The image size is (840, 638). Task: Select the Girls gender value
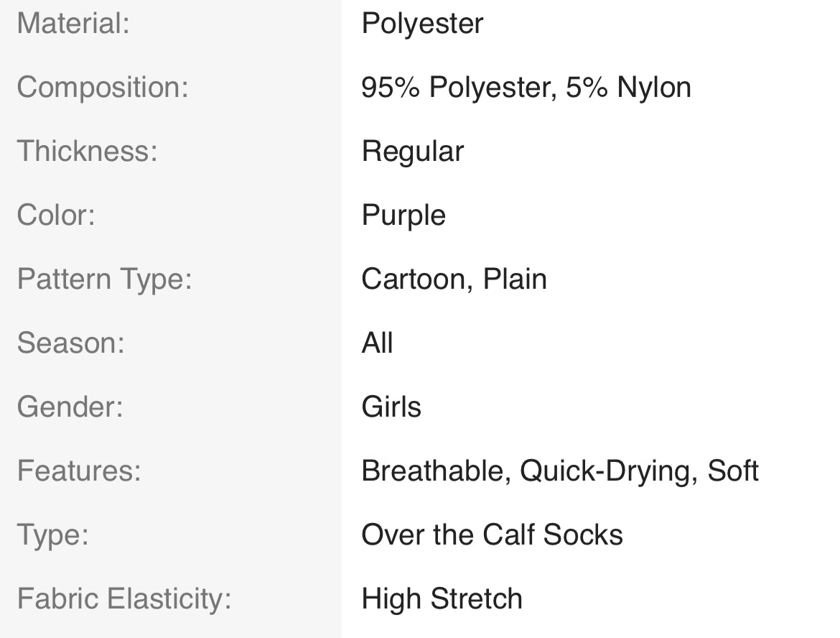391,407
